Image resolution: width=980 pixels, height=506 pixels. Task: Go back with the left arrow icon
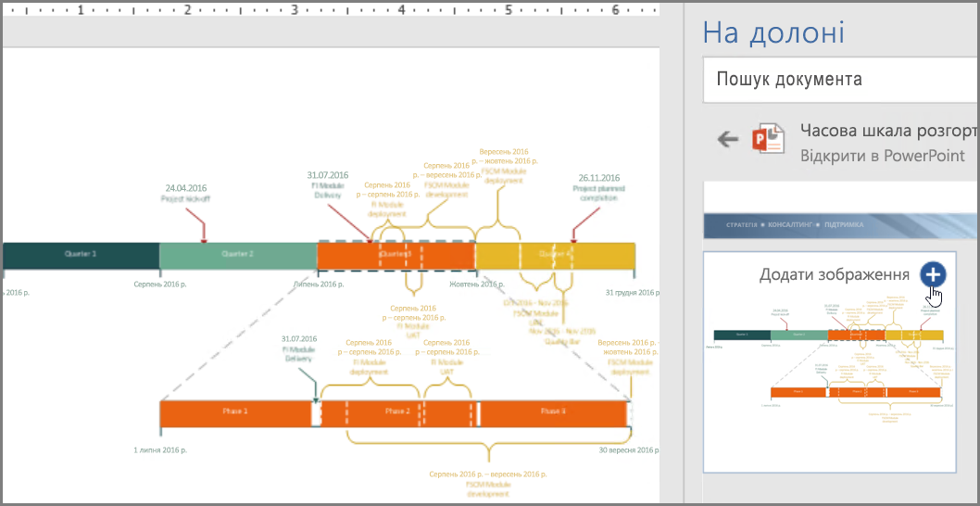point(727,139)
